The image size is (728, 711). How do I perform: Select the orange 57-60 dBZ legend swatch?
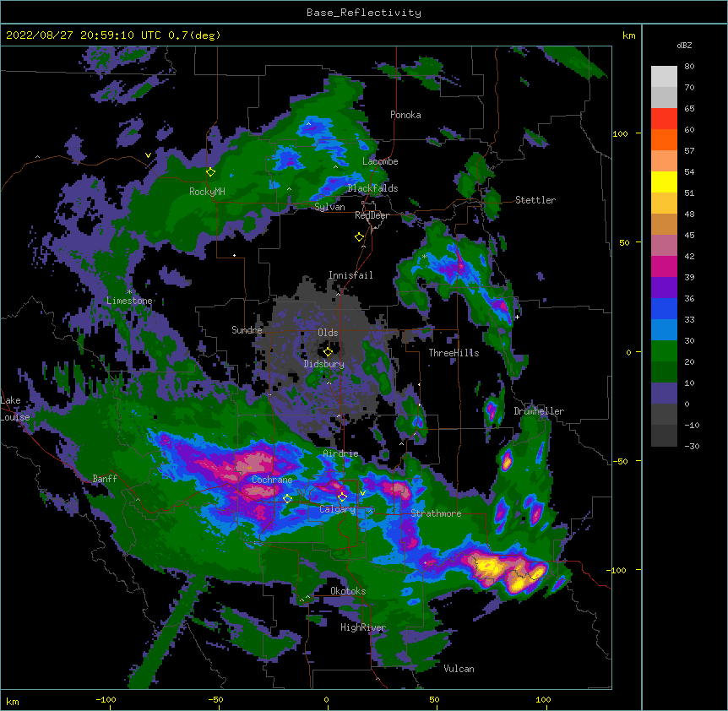pyautogui.click(x=664, y=139)
